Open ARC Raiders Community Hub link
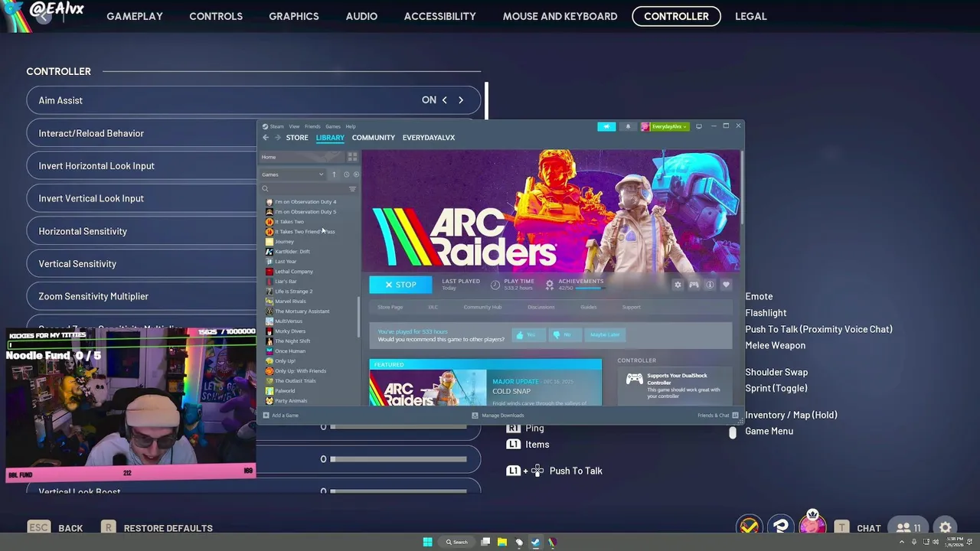 tap(482, 308)
